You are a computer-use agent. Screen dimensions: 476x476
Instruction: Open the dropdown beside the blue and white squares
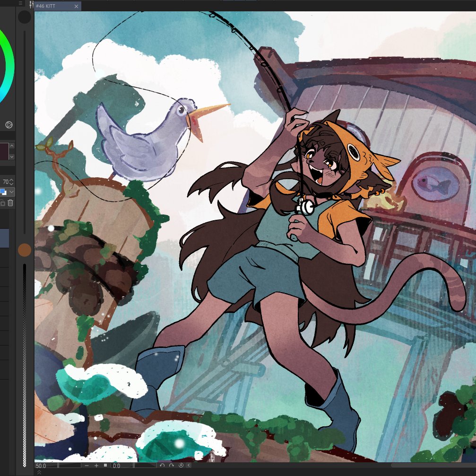tap(11, 192)
